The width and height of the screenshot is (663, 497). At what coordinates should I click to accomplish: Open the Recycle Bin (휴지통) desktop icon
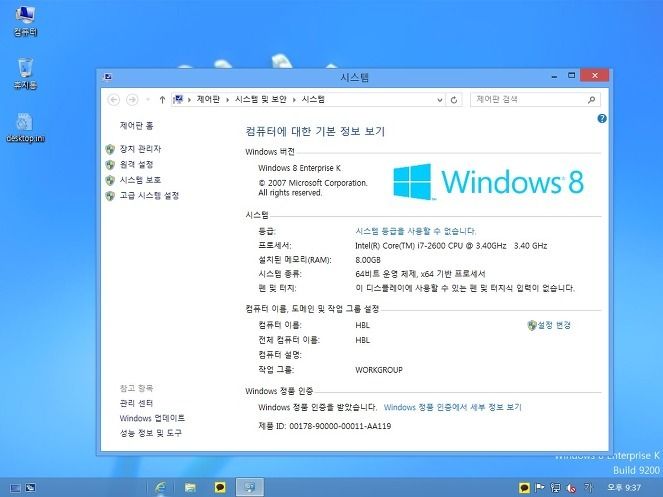(x=25, y=74)
